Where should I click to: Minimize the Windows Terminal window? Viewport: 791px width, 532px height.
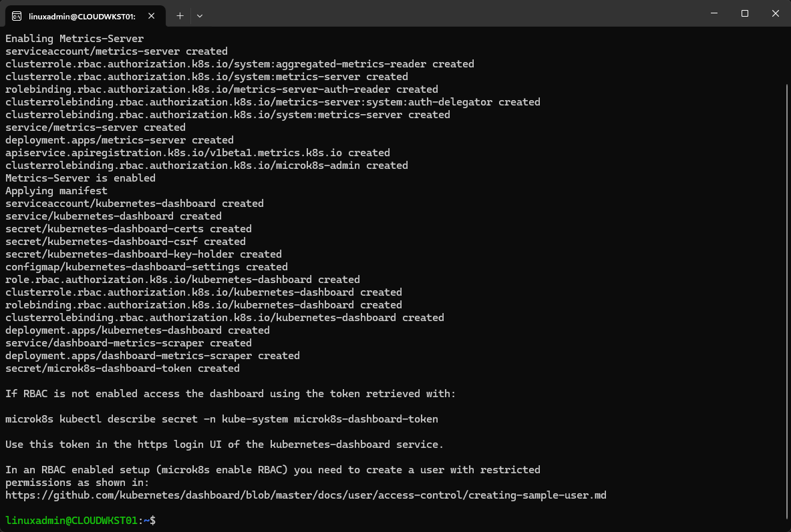click(714, 13)
